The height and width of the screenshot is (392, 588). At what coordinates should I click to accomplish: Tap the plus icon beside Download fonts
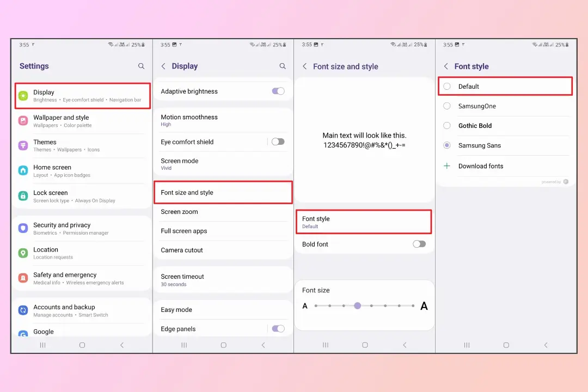[447, 166]
